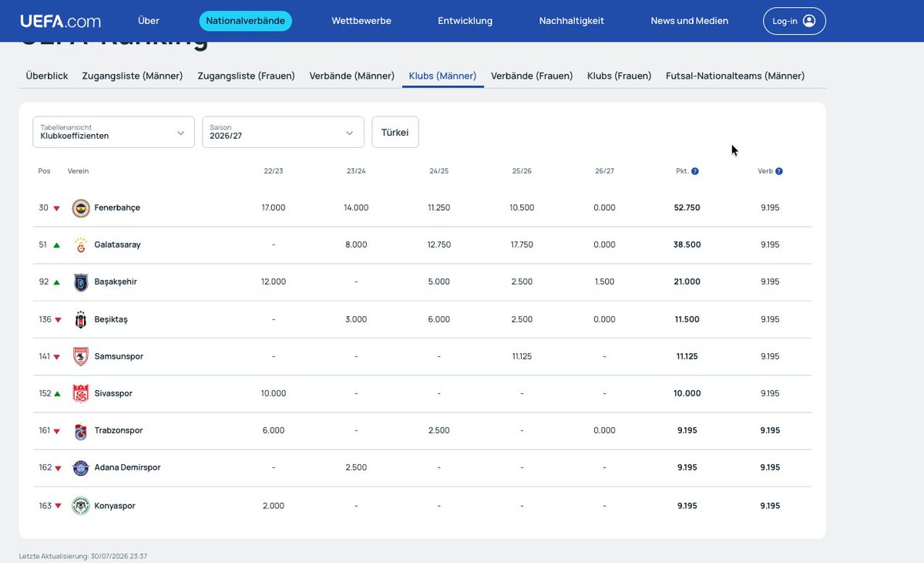Open the Fenerbahçe club link

point(117,207)
